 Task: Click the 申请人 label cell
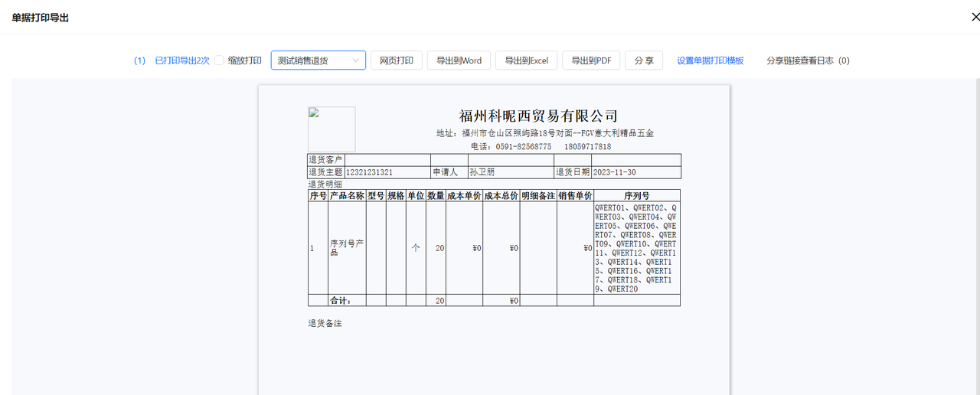pyautogui.click(x=449, y=172)
